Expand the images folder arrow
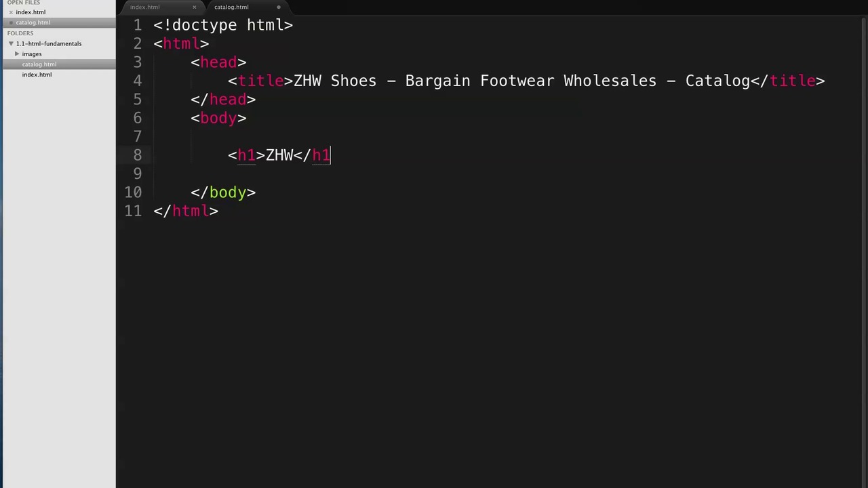This screenshot has width=868, height=488. tap(17, 54)
